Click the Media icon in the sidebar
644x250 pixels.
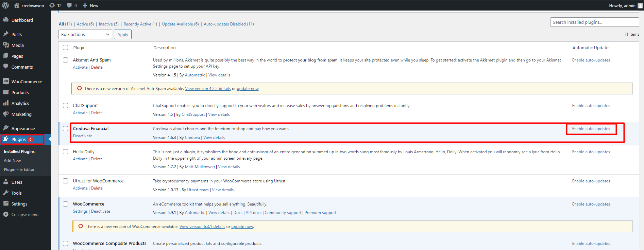click(6, 45)
